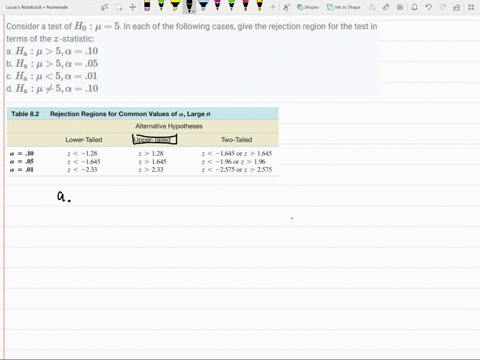Click the Two-Tailed column header

click(x=236, y=140)
